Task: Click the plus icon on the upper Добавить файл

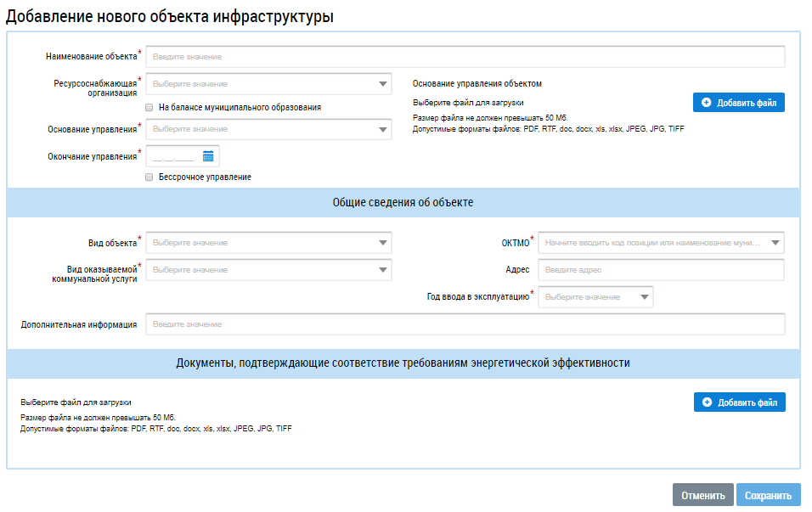Action: (x=707, y=103)
